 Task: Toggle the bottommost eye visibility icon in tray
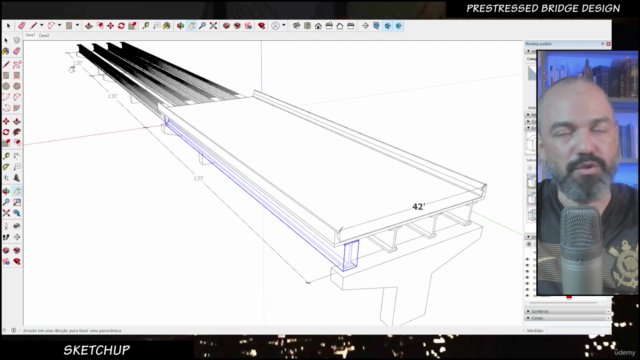coord(527,295)
